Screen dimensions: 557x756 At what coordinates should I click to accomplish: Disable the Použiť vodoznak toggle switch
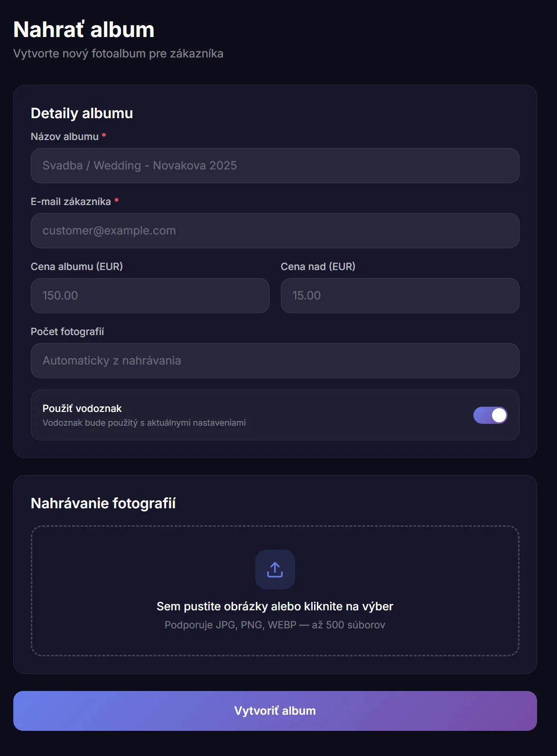(x=490, y=415)
